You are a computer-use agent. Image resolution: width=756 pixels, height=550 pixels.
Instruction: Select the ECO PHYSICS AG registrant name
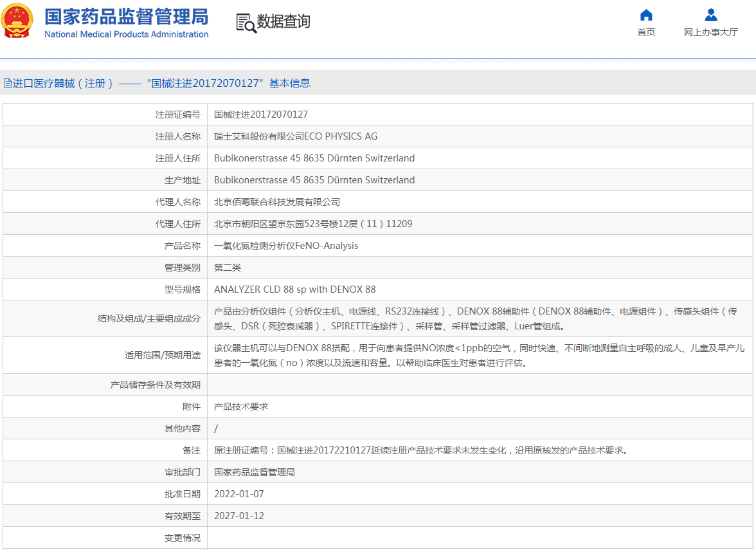coord(296,136)
